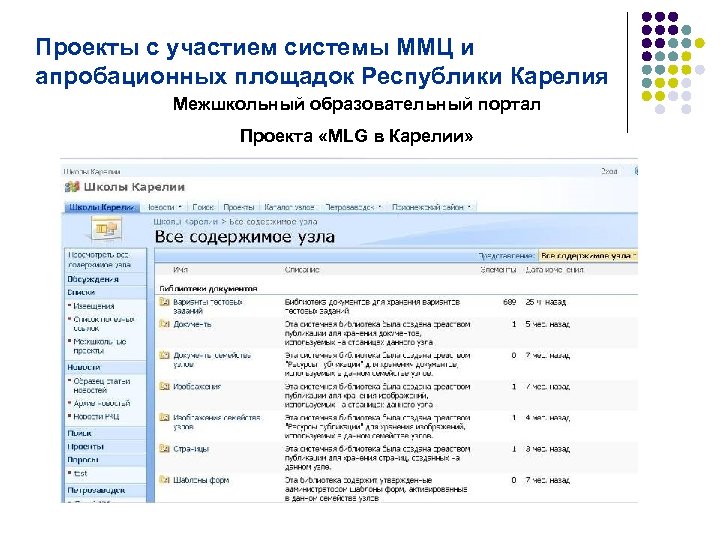This screenshot has width=720, height=540.
Task: Open the Страницы library link
Action: tap(191, 449)
